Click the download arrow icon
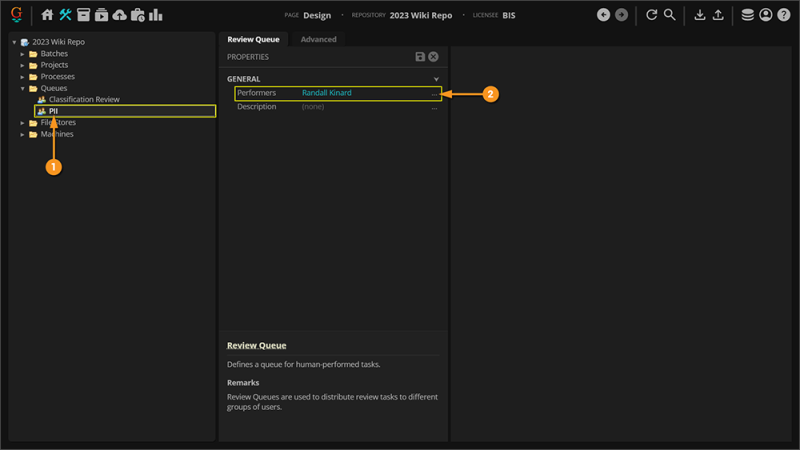The height and width of the screenshot is (450, 800). coord(700,15)
